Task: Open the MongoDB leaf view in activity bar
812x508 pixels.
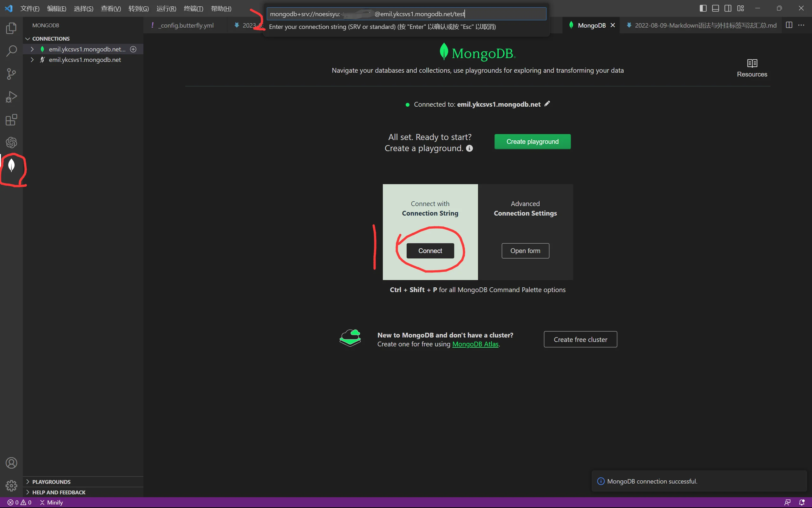Action: click(x=11, y=165)
